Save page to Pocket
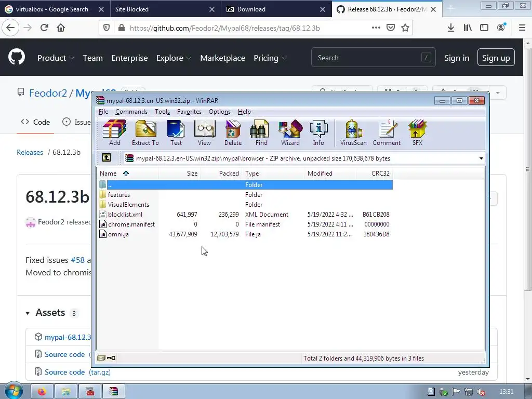The width and height of the screenshot is (532, 399). click(x=391, y=28)
